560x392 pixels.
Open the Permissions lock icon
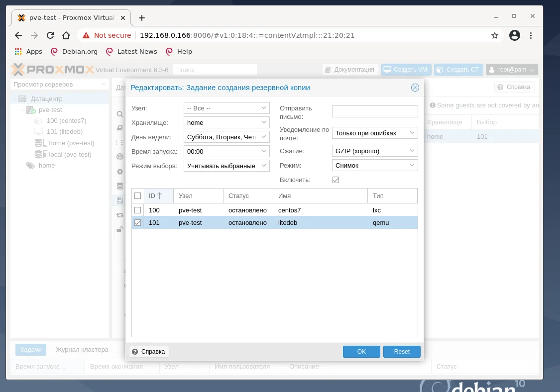coord(119,229)
